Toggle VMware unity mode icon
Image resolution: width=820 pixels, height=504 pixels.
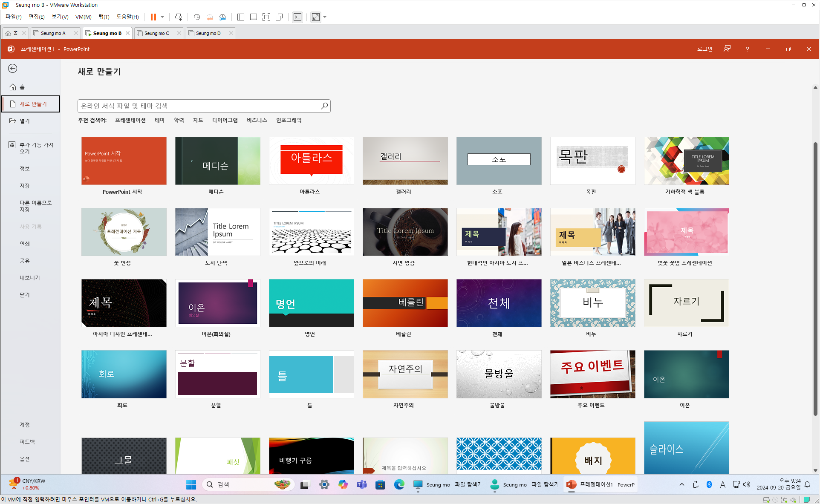pyautogui.click(x=279, y=17)
